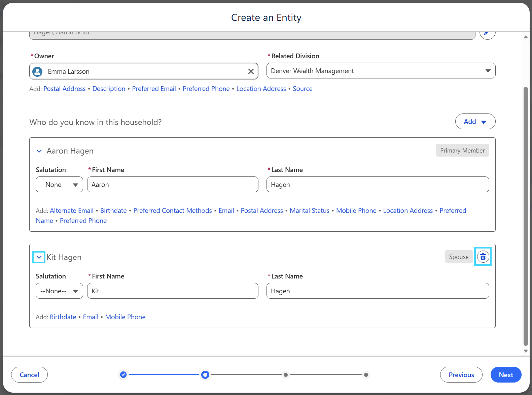Click the current second progress step
Screen dimensions: 532x395
tap(205, 374)
